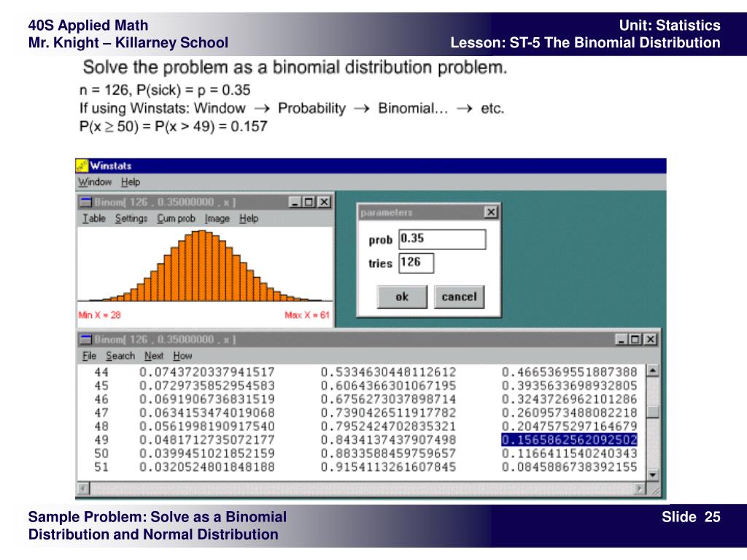
Task: Click the x value 50 in table
Action: (x=101, y=454)
